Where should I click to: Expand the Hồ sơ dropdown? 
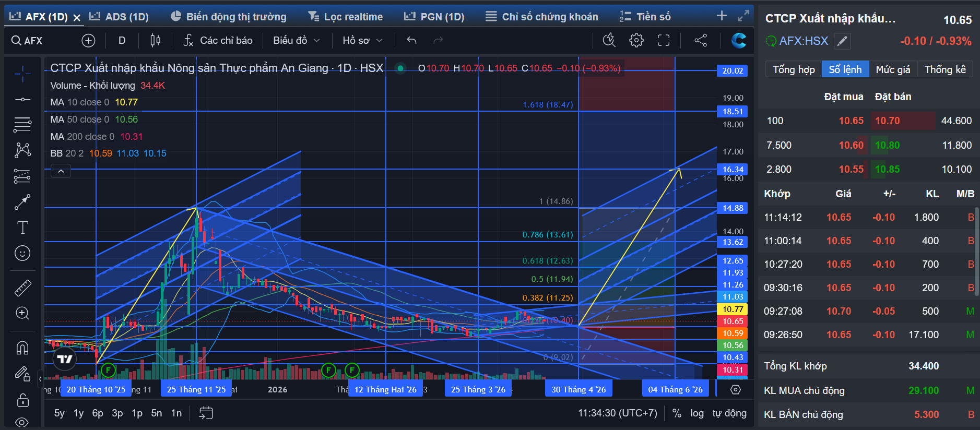[x=363, y=40]
